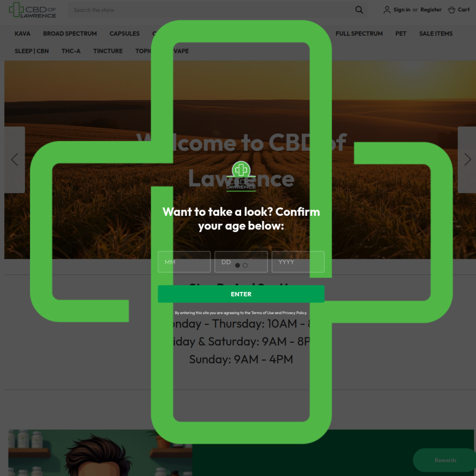
Task: Open the BROAD SPECTRUM menu
Action: (x=70, y=34)
